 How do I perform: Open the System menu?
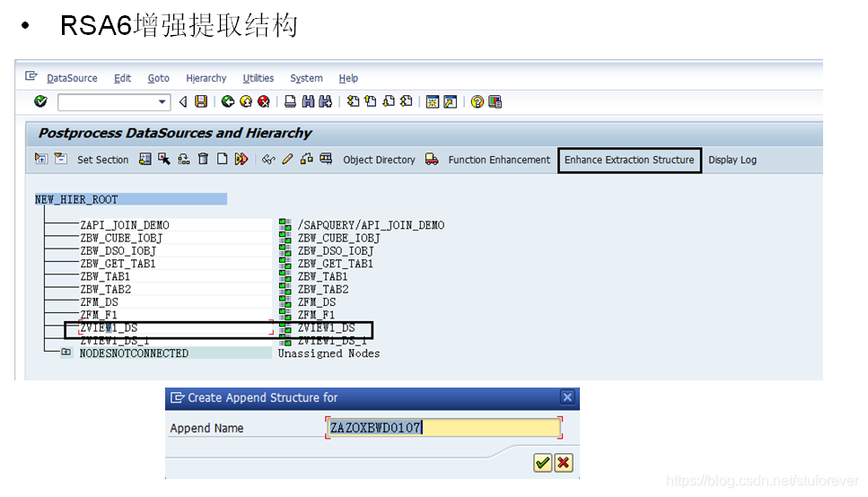(x=306, y=78)
